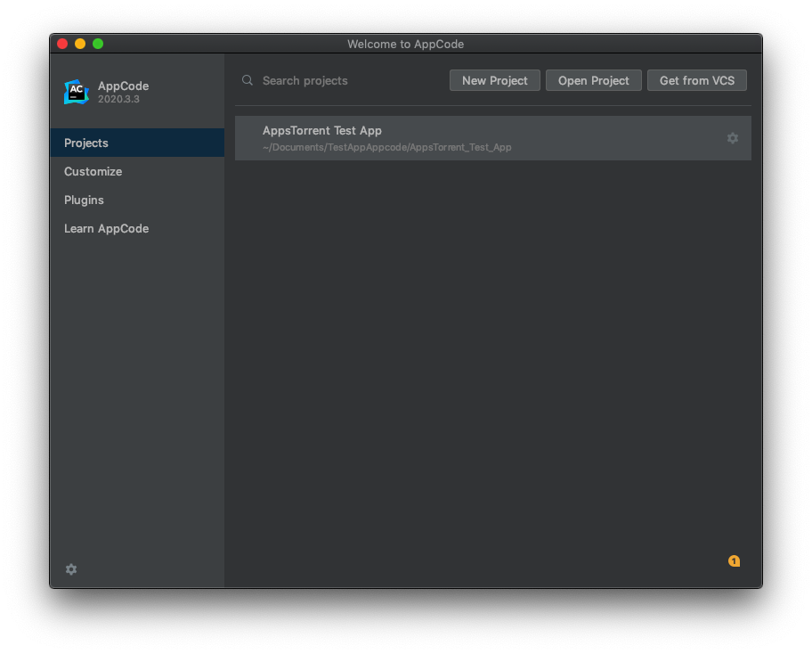Click the AppCode 2020.3.3 version text
This screenshot has width=812, height=654.
pos(118,99)
